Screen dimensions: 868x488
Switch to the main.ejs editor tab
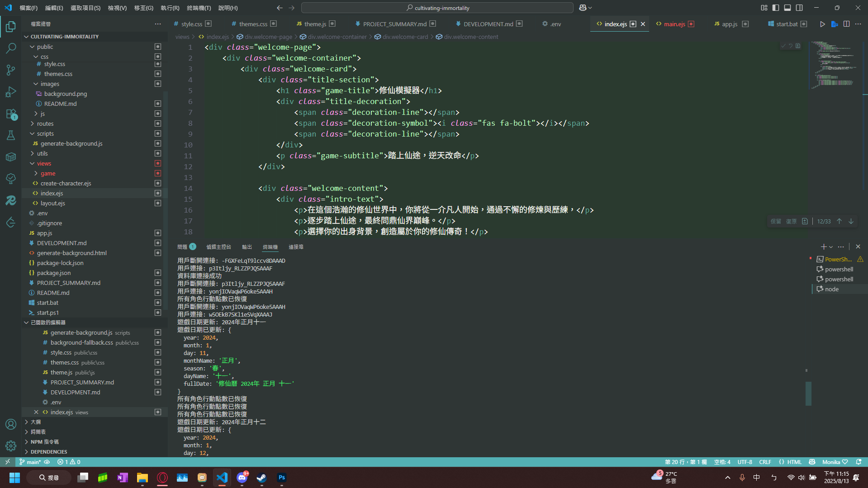(x=674, y=24)
